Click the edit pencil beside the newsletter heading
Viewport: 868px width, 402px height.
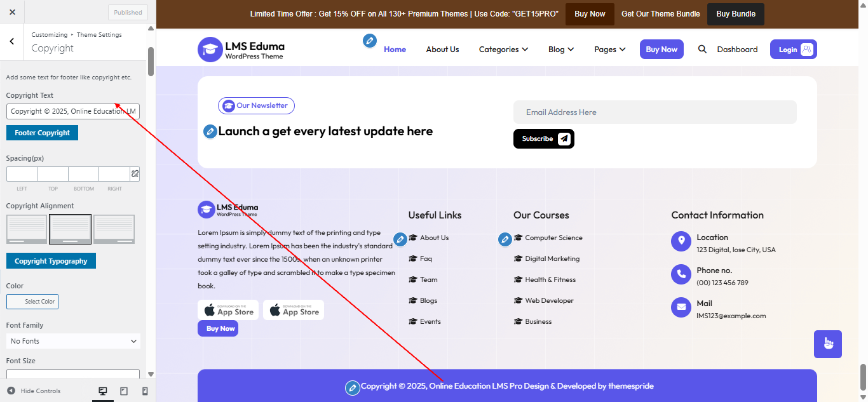click(x=210, y=131)
